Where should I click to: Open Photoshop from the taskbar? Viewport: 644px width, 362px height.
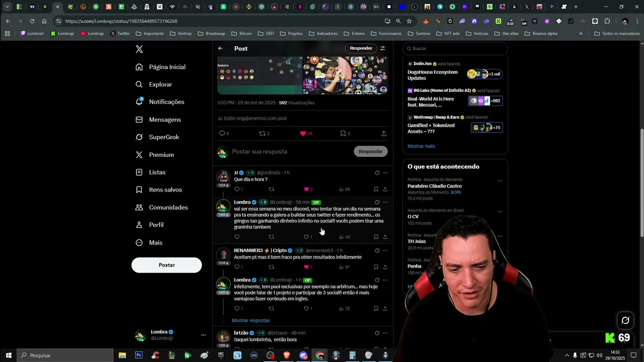coord(138,355)
